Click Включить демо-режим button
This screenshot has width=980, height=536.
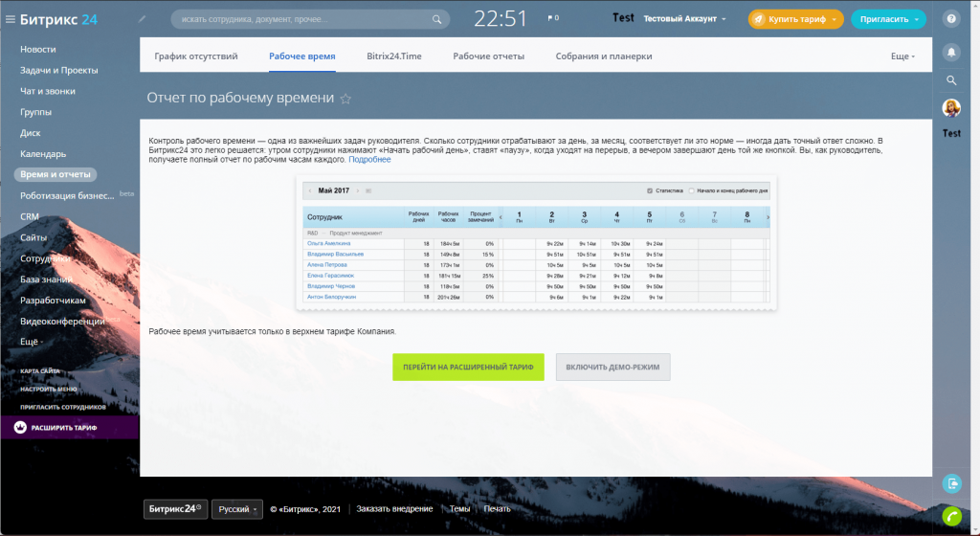[x=612, y=368]
